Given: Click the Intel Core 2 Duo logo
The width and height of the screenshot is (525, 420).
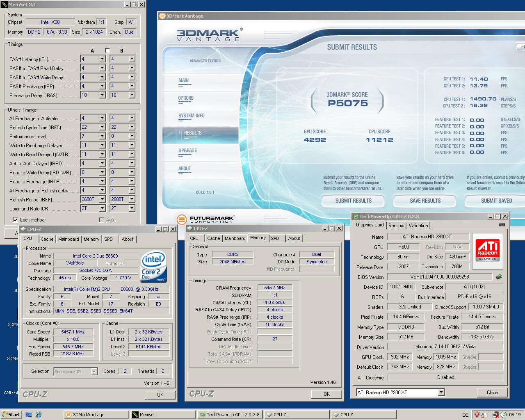Looking at the screenshot, I should pyautogui.click(x=153, y=267).
